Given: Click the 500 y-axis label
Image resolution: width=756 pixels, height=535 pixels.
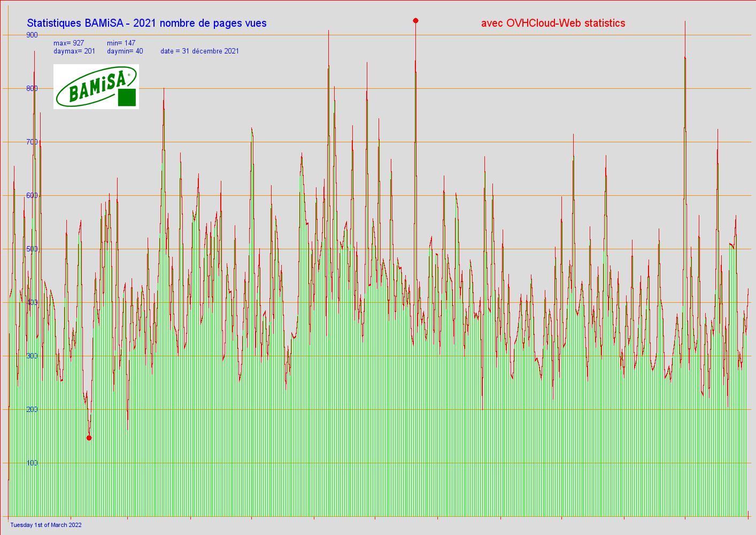Looking at the screenshot, I should pos(32,249).
